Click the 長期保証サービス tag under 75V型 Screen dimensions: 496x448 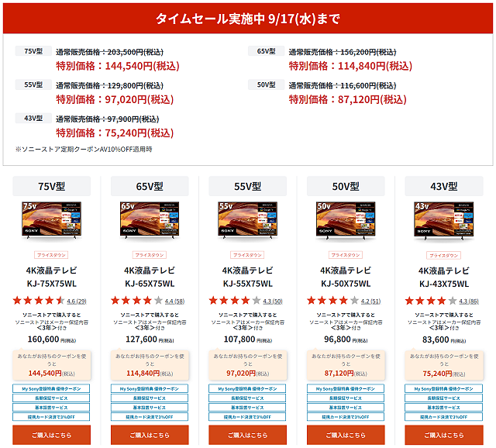click(51, 398)
